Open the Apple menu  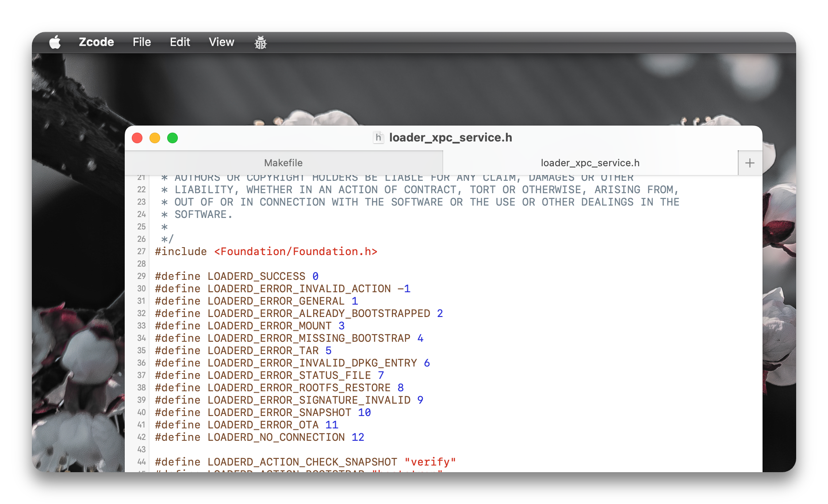[x=55, y=42]
